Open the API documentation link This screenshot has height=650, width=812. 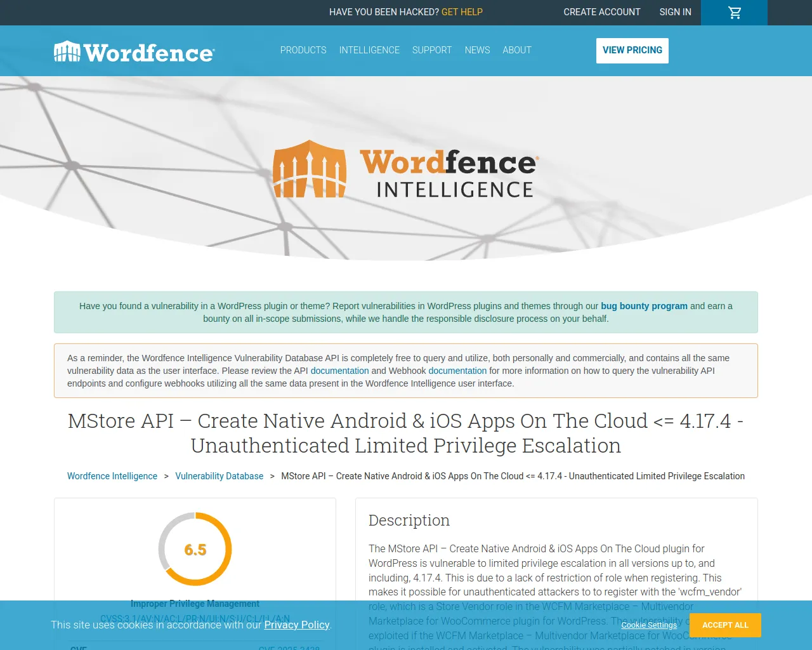tap(339, 371)
